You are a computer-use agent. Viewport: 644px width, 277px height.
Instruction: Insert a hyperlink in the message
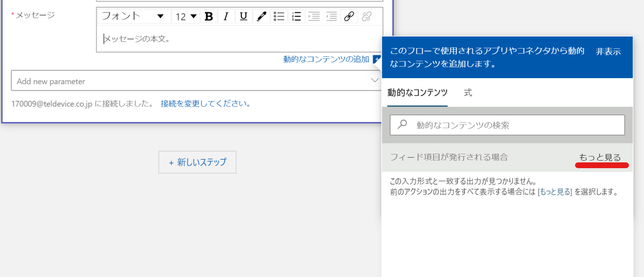(349, 16)
